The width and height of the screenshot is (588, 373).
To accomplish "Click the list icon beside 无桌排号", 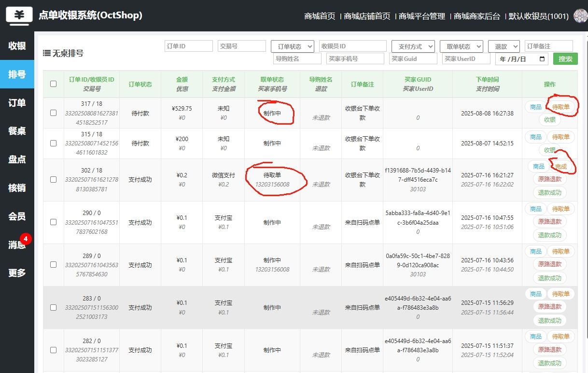I will pos(46,53).
